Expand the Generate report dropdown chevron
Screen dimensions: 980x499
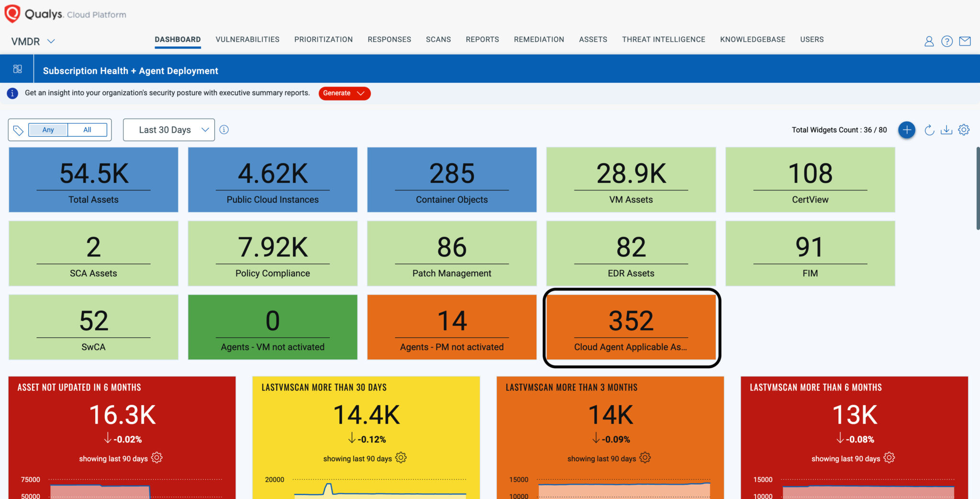360,93
